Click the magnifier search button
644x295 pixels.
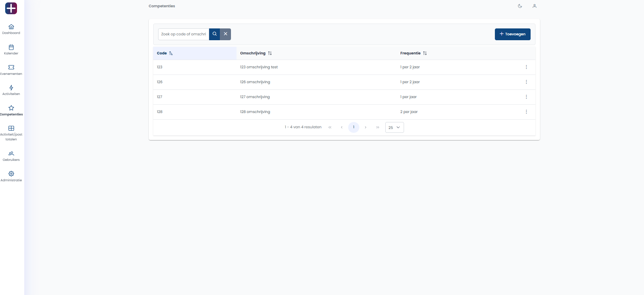pyautogui.click(x=214, y=34)
